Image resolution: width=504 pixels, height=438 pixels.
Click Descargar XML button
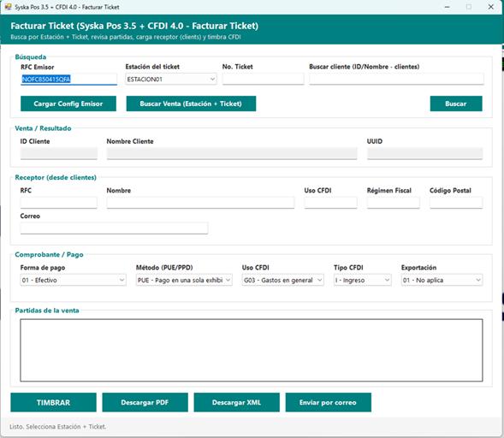pos(236,402)
